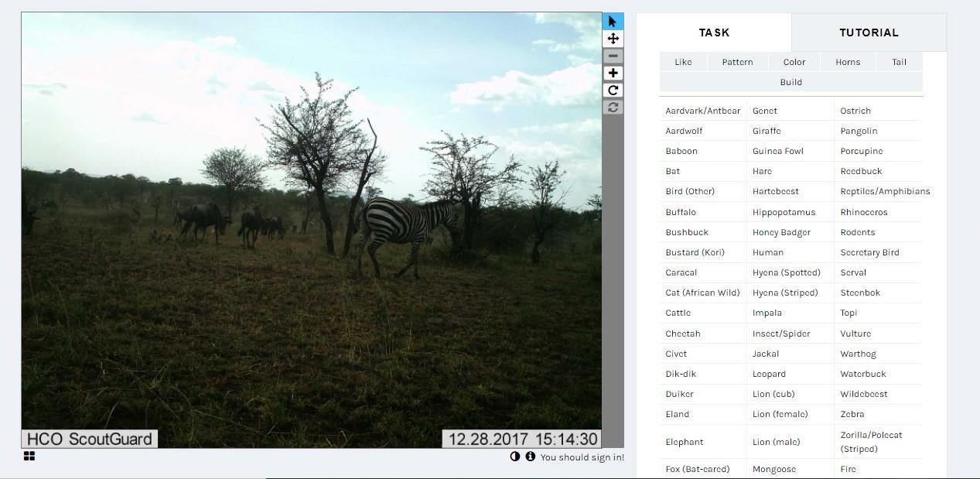
Task: Open the Pattern filter
Action: (737, 62)
